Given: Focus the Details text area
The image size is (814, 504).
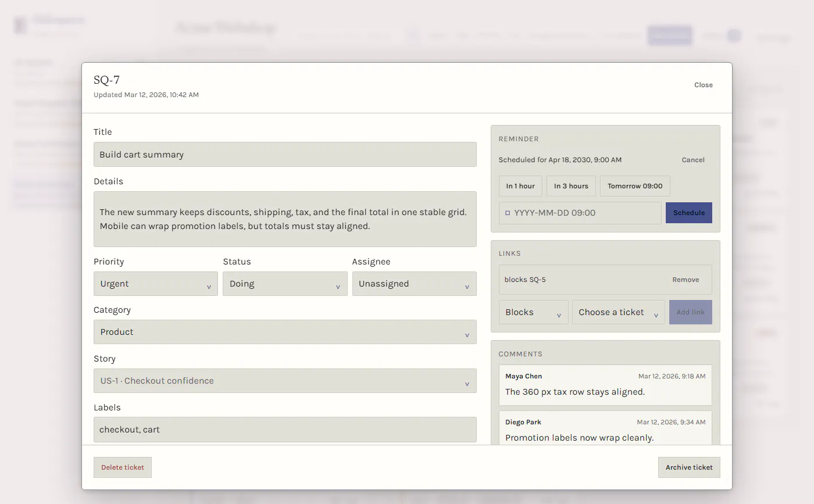Looking at the screenshot, I should (285, 219).
